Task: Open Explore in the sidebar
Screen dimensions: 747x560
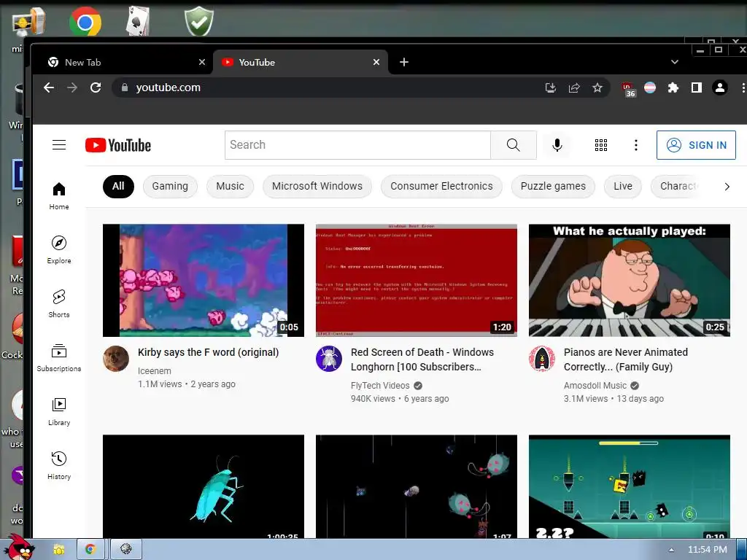Action: point(59,249)
